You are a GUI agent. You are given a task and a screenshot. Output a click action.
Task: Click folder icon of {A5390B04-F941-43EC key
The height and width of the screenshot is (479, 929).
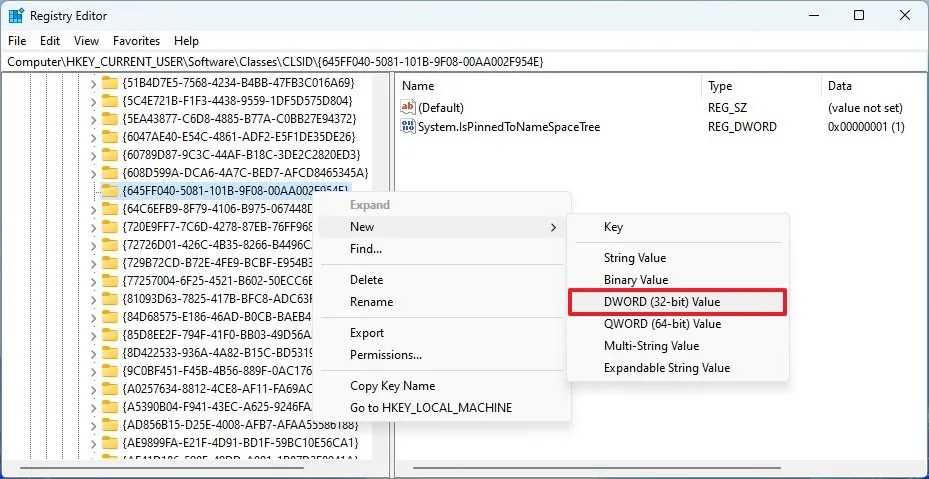[x=110, y=407]
